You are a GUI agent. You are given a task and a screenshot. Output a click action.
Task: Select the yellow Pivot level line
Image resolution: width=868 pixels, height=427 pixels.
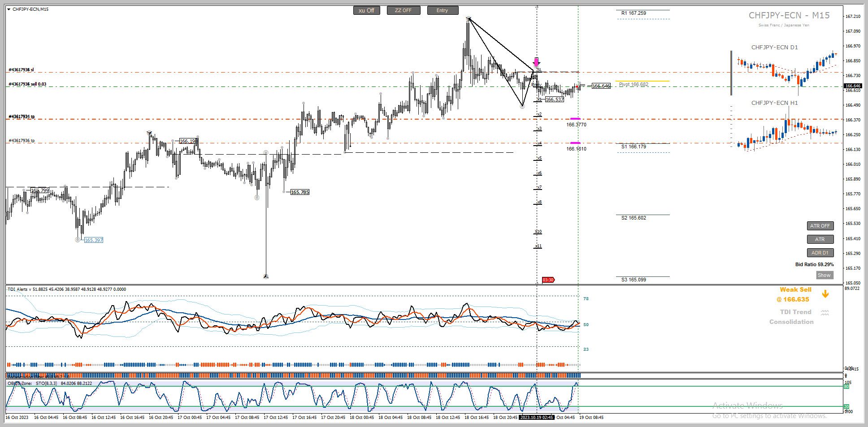pyautogui.click(x=642, y=81)
